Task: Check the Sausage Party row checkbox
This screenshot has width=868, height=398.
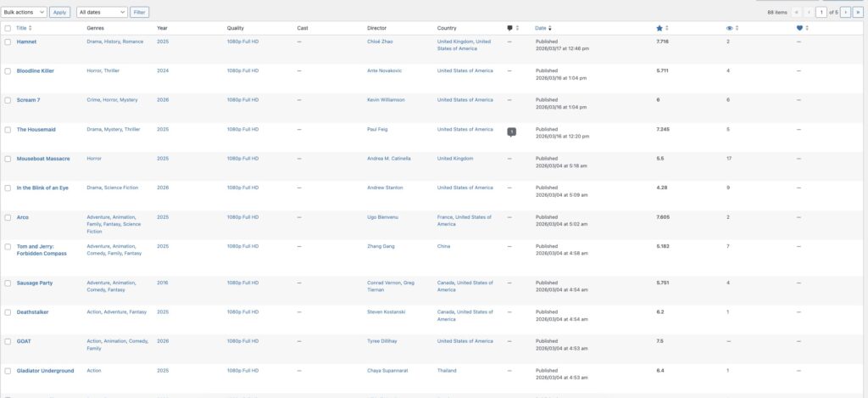Action: pos(8,283)
